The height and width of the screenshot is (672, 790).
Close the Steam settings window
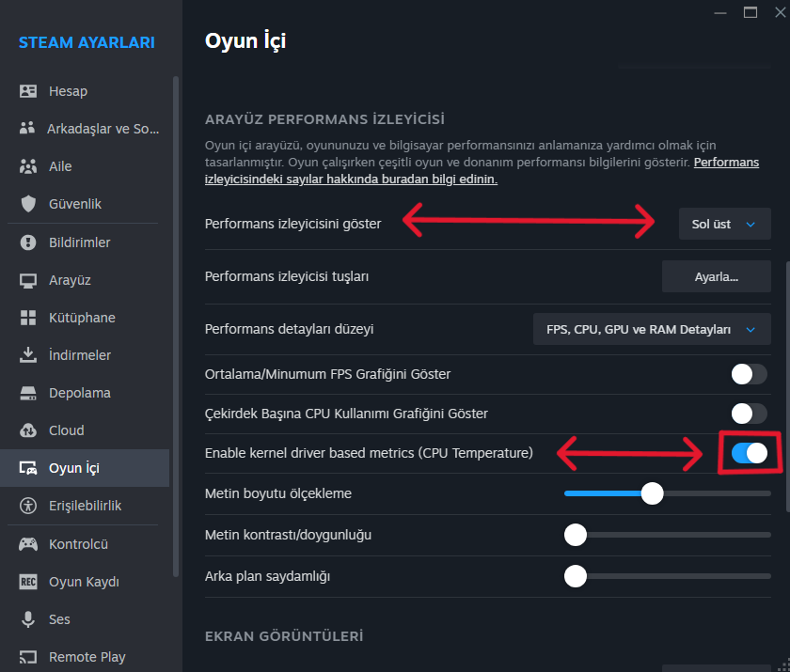(x=780, y=12)
